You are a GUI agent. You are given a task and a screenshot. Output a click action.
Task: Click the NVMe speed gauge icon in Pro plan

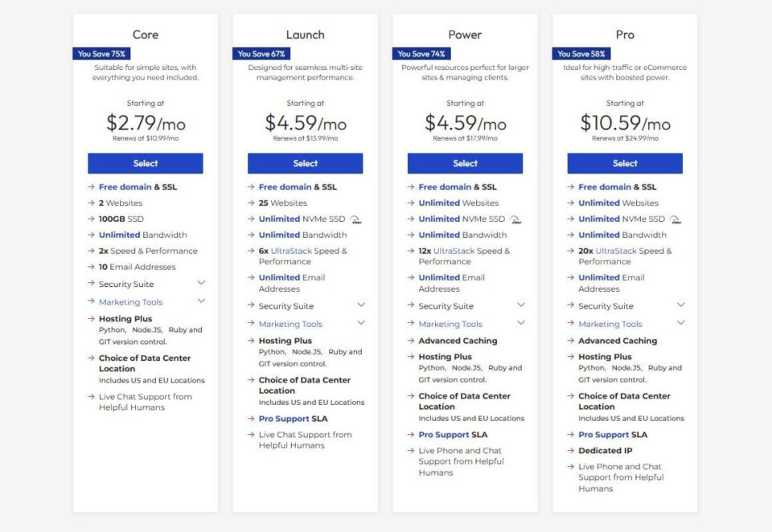(675, 219)
